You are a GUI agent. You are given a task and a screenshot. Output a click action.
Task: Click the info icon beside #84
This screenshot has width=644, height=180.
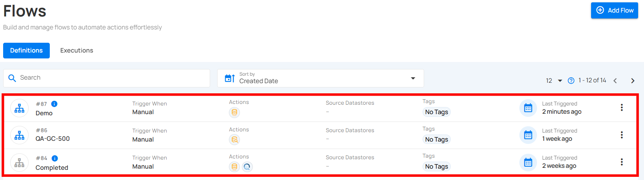coord(55,158)
